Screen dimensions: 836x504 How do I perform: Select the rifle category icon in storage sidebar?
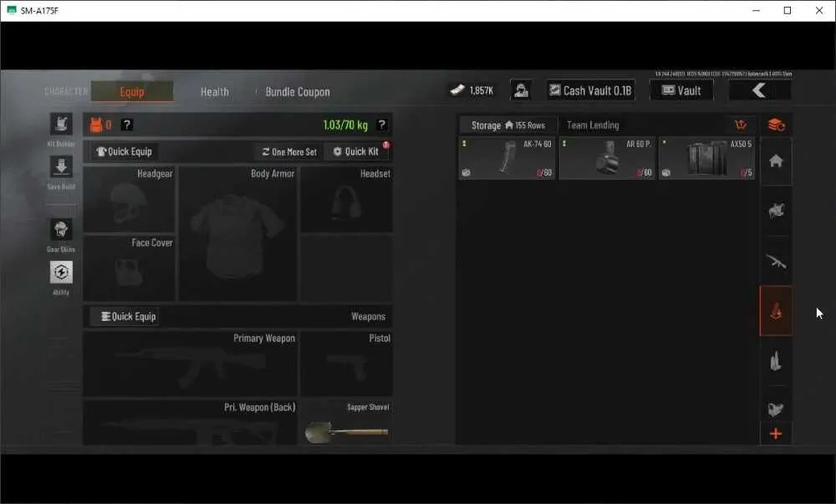(x=776, y=261)
